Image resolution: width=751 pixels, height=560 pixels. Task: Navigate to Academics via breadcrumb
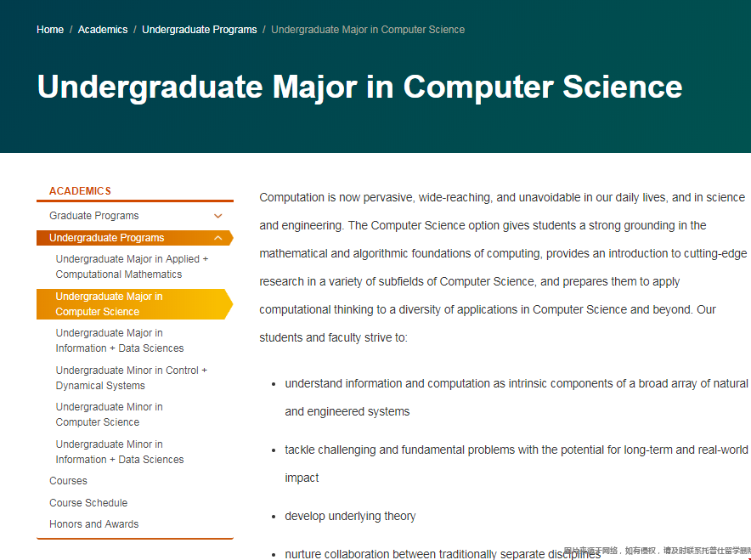102,29
